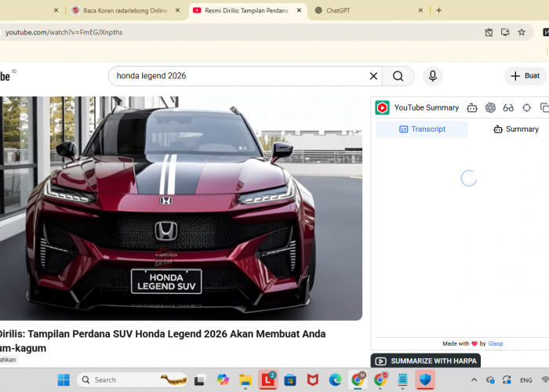Screen dimensions: 549x392
Task: Click the copy transcript icon in panel header
Action: (544, 108)
